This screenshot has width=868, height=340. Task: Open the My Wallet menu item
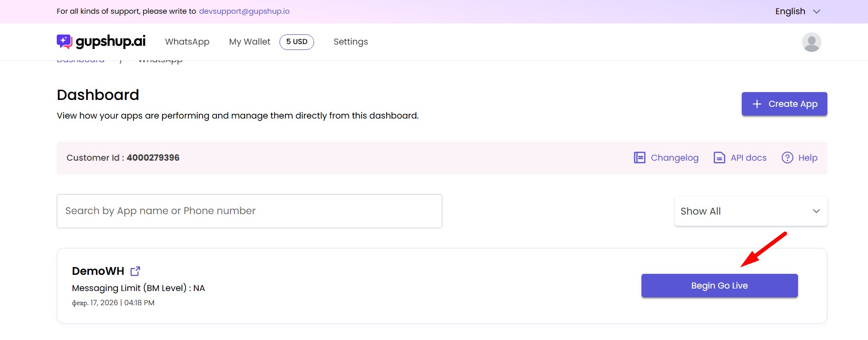(x=250, y=42)
